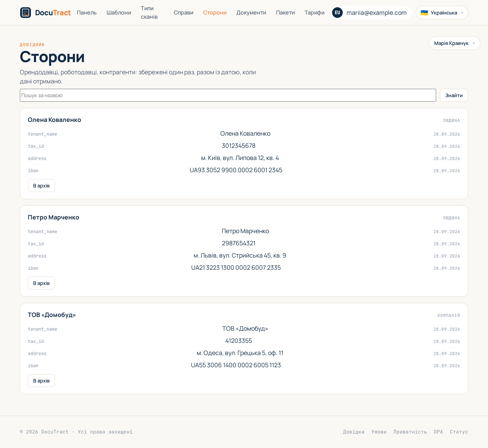This screenshot has width=488, height=448.
Task: Select the Сторони nav item
Action: click(x=215, y=13)
